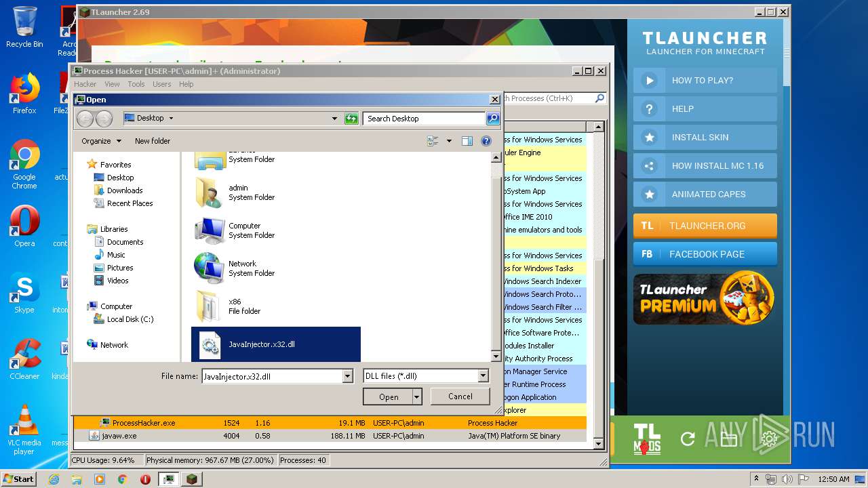The width and height of the screenshot is (868, 488).
Task: Select ProcessHacker.exe process row
Action: [330, 423]
